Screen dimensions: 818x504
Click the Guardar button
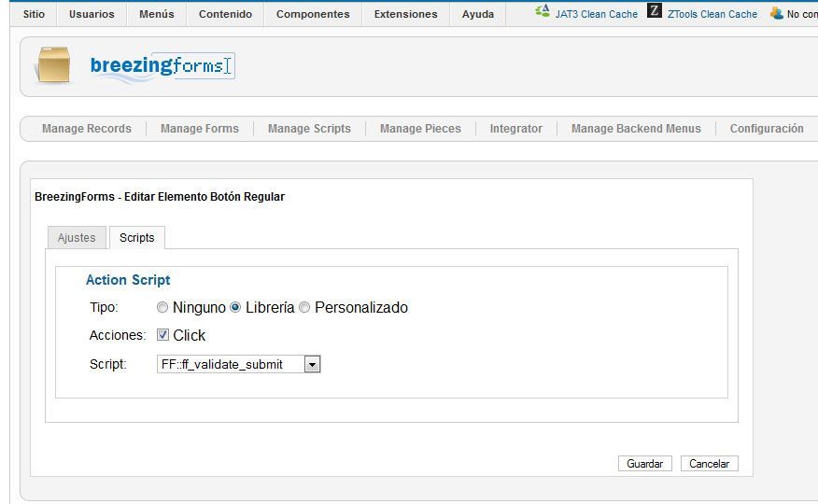tap(645, 463)
